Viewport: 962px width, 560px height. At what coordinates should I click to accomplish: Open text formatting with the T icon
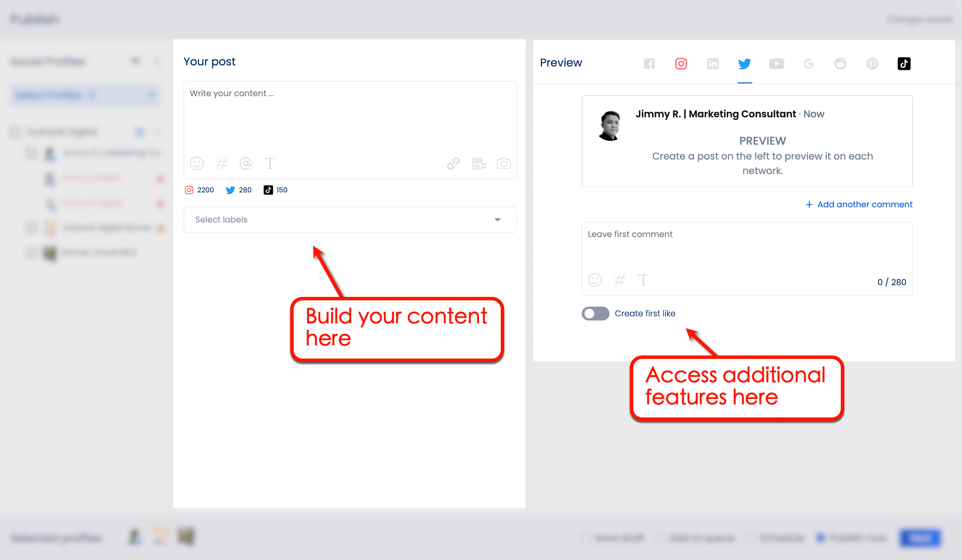click(x=271, y=163)
